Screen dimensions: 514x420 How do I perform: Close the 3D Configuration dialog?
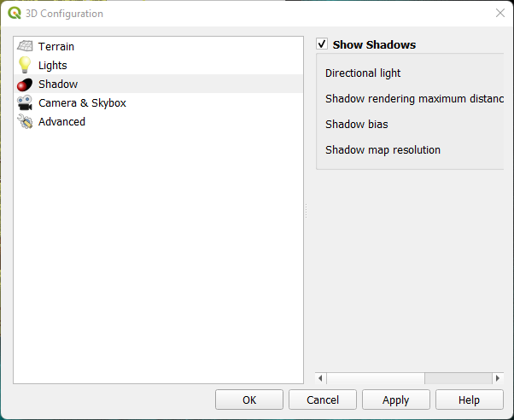[x=499, y=14]
